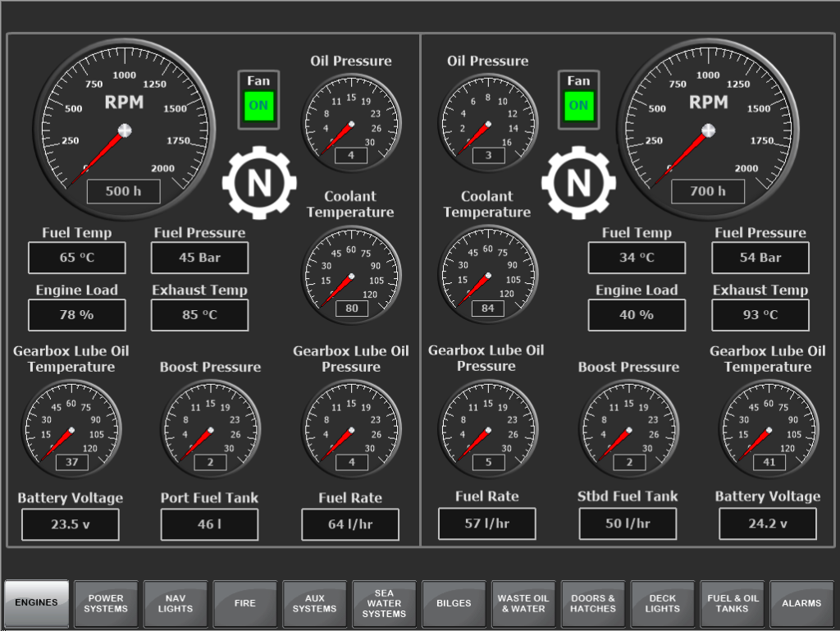Click the starboard Exhaust Temp 93 °C value
The height and width of the screenshot is (631, 840).
tap(760, 315)
